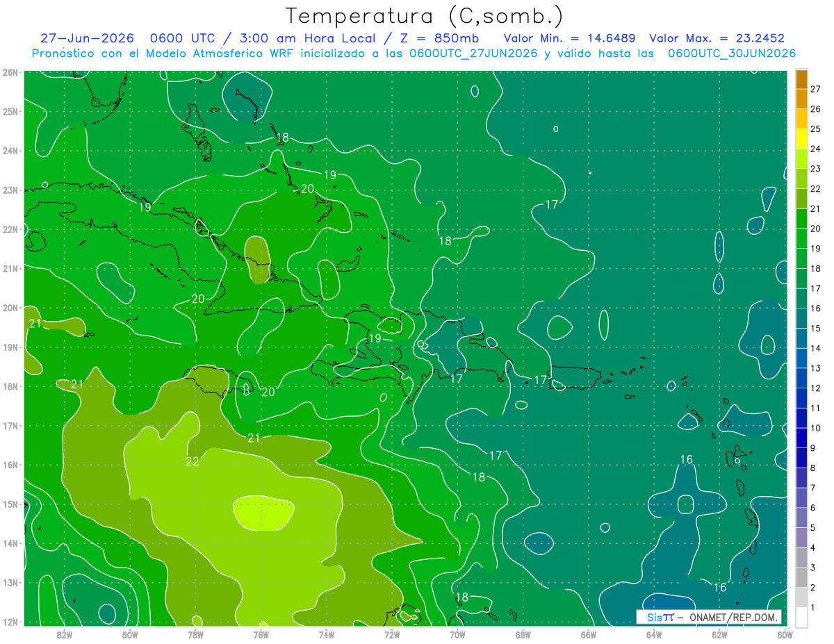The width and height of the screenshot is (834, 644).
Task: Click the '76W' longitude axis label
Action: 261,634
